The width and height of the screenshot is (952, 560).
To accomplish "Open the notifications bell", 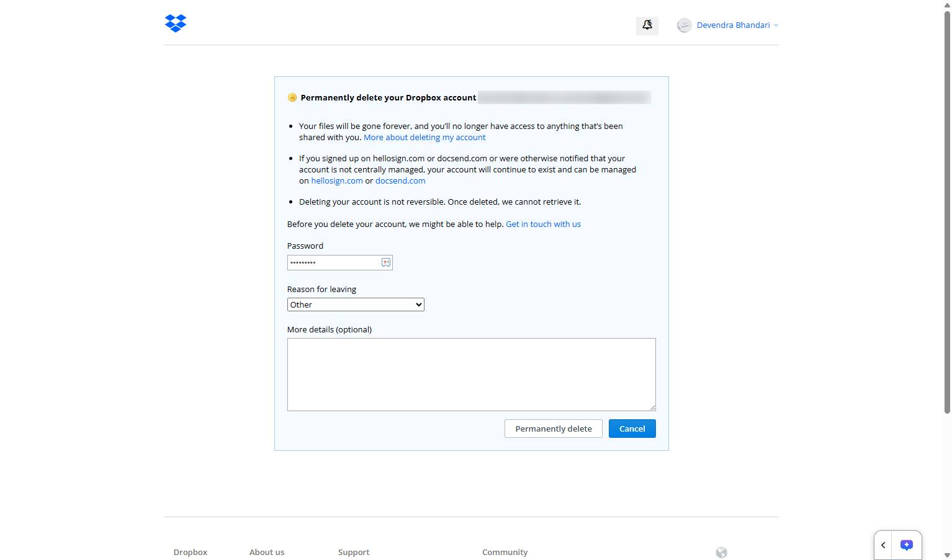I will pyautogui.click(x=647, y=25).
